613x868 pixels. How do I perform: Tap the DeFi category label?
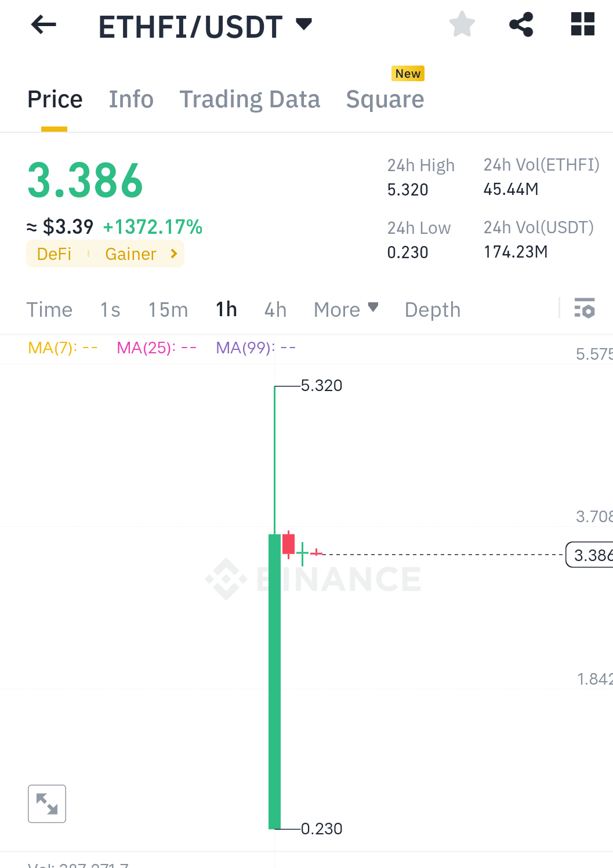54,254
